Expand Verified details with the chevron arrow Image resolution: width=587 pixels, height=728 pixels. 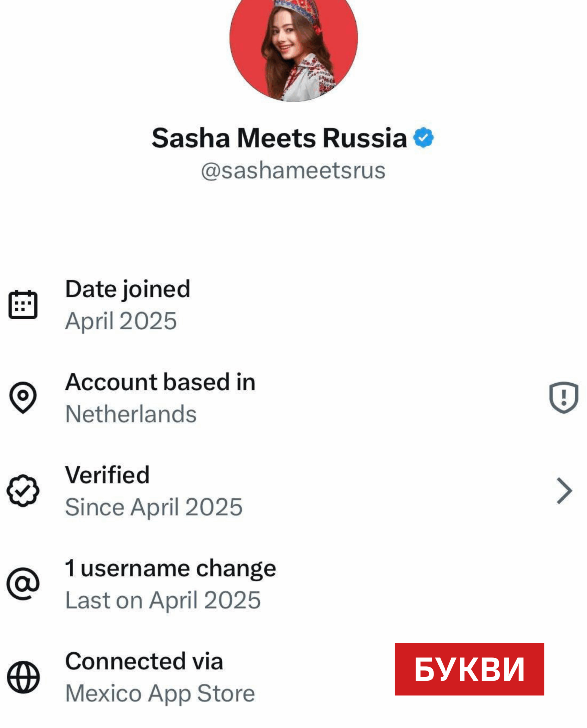pos(564,491)
